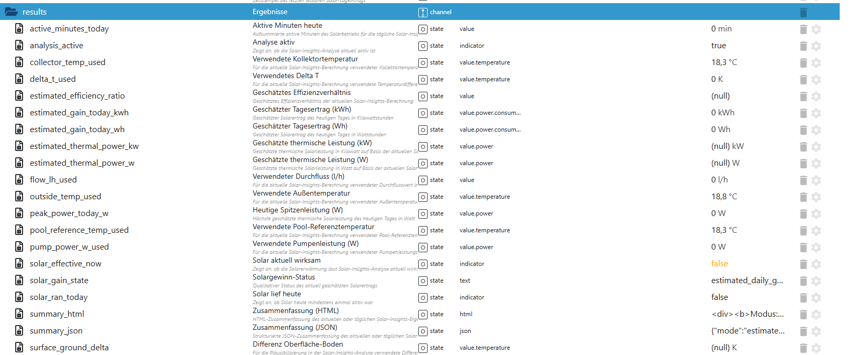Click value 0 min of active_minutes_today

click(x=721, y=29)
